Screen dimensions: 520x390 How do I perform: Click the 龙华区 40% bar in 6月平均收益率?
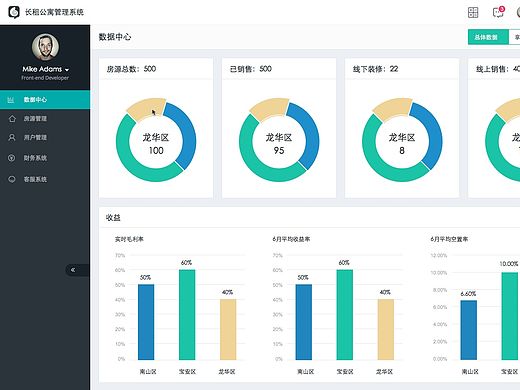[x=386, y=329]
